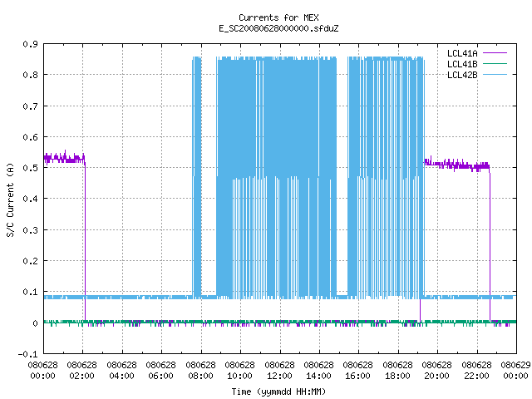Click the purple LCL41A trace near 21:00
This screenshot has height=399, width=532.
[x=456, y=165]
